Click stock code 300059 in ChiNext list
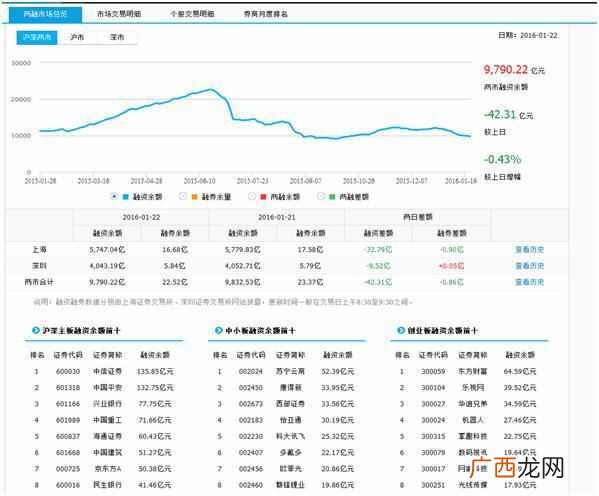This screenshot has width=599, height=496. tap(433, 371)
